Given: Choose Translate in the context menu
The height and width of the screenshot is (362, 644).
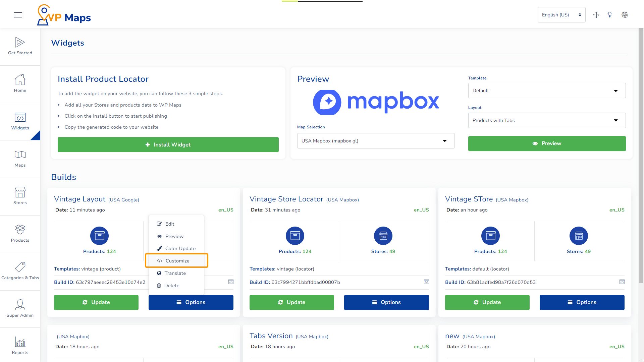Looking at the screenshot, I should (175, 273).
